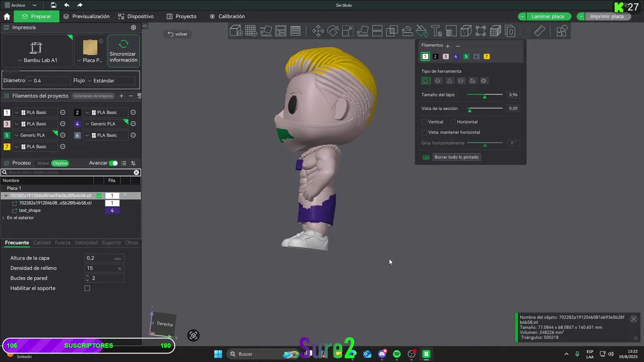This screenshot has height=362, width=644.
Task: Select the bucket fill tool type
Action: 472,80
